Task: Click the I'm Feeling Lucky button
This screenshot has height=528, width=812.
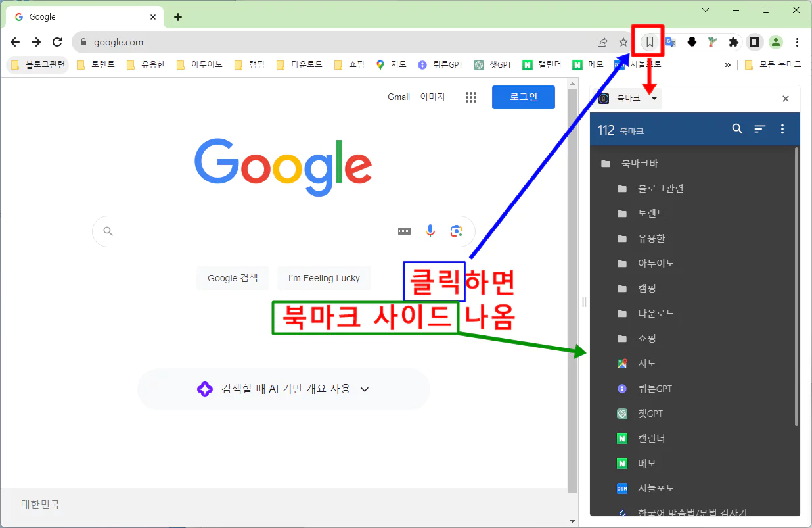Action: (x=324, y=278)
